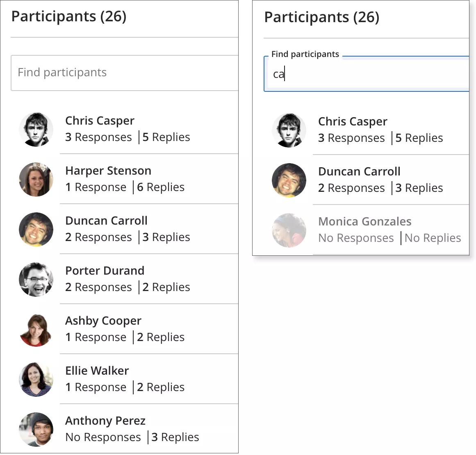476x455 pixels.
Task: Click Monica Gonzales's grayed avatar photo
Action: 289,230
